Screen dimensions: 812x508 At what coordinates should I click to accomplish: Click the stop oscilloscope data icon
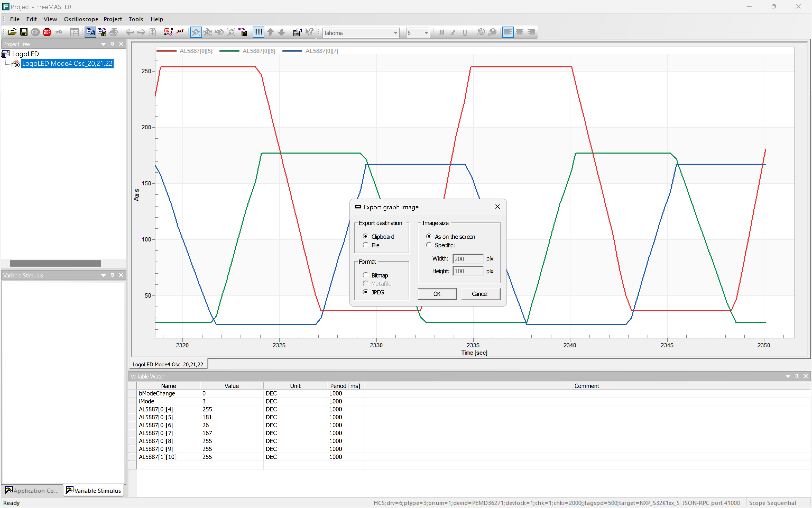click(x=168, y=32)
